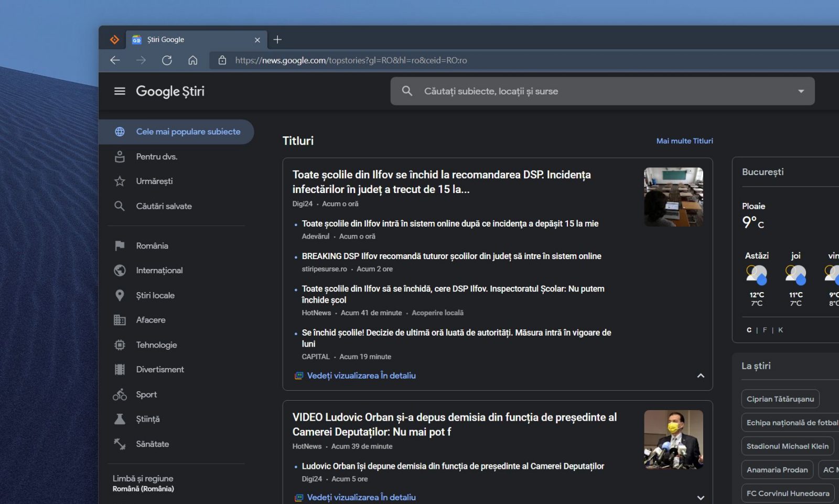Click the Mai multe Titluri link
839x504 pixels.
pos(684,141)
